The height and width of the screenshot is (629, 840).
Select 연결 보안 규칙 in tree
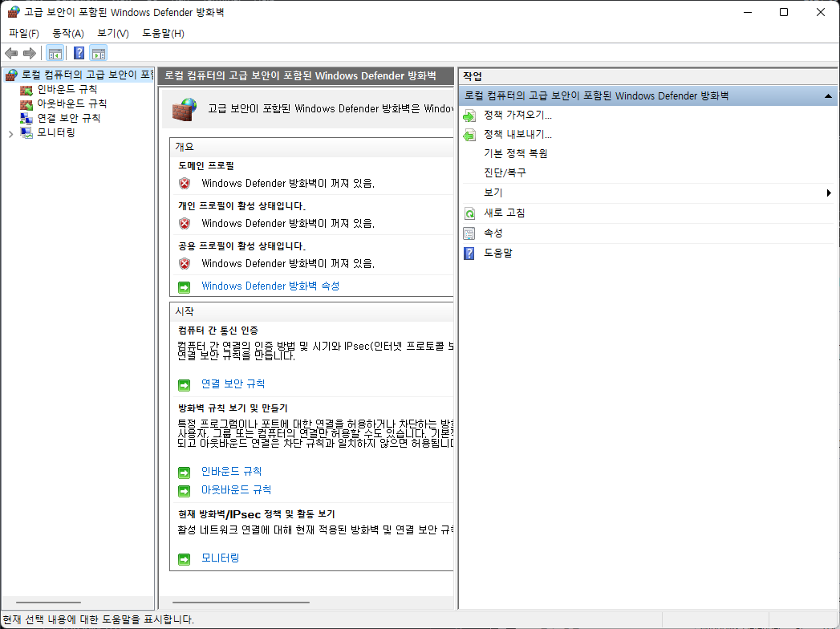(68, 118)
